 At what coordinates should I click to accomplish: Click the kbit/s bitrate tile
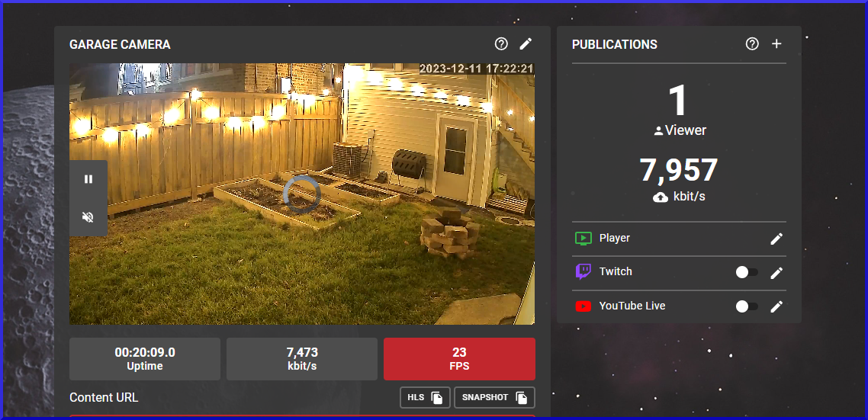click(x=302, y=359)
